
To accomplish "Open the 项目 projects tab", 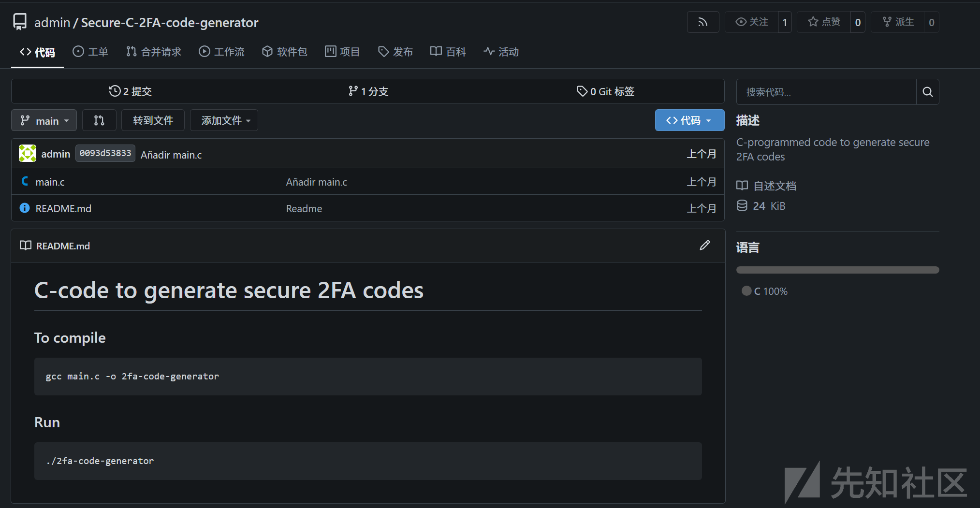I will [x=342, y=52].
